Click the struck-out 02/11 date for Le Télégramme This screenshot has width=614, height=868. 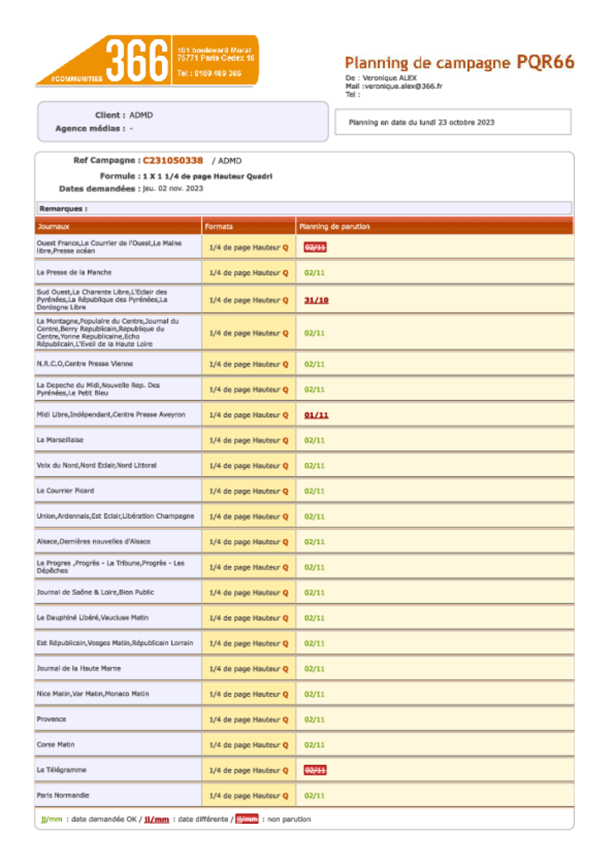point(315,770)
